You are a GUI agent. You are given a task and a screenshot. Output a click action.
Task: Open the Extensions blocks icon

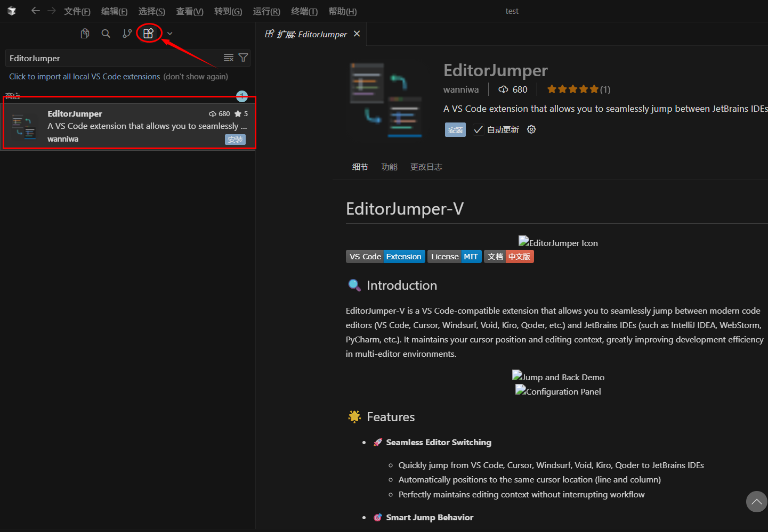click(x=149, y=34)
